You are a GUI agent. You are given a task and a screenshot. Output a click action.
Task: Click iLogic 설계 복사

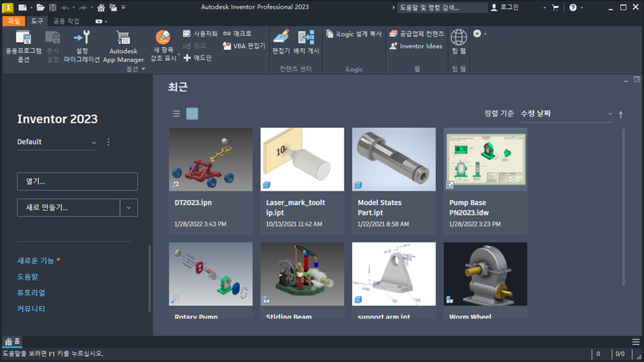click(x=353, y=34)
